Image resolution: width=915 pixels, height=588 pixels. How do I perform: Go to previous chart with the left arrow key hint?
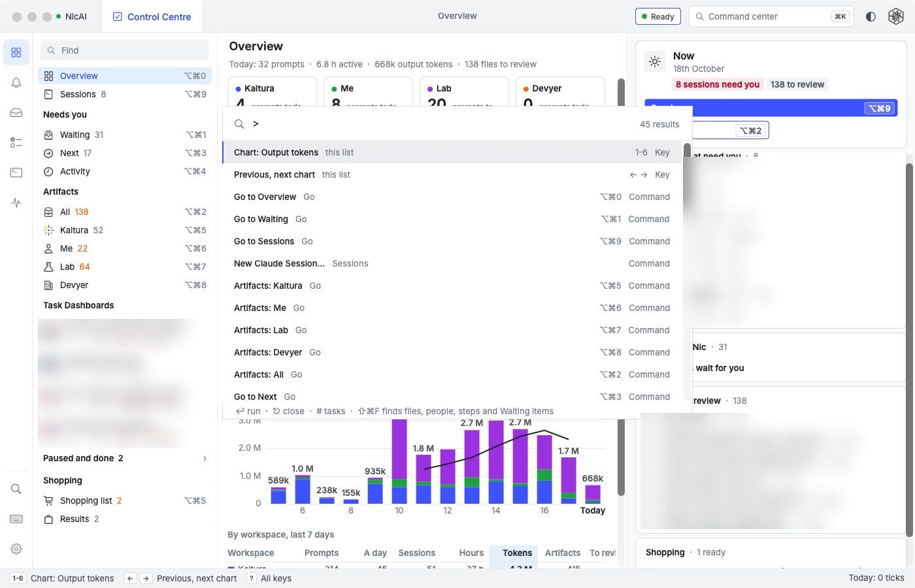tap(130, 578)
